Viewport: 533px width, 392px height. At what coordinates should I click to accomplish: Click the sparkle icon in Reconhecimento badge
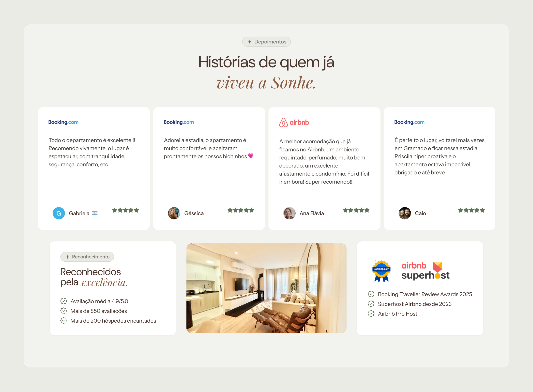67,257
